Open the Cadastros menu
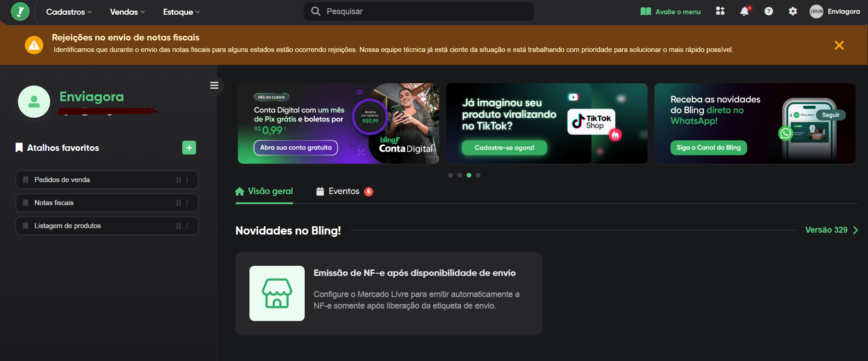The width and height of the screenshot is (868, 361). tap(69, 12)
